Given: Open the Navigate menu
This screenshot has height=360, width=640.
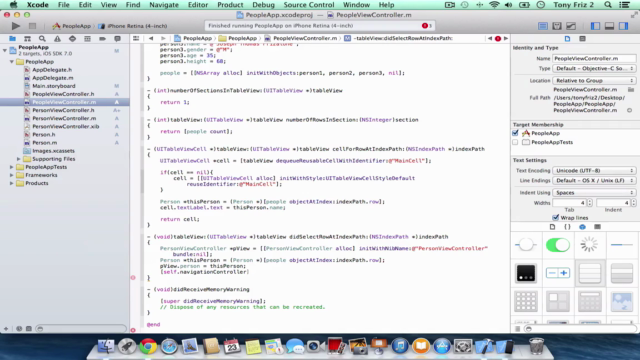Looking at the screenshot, I should click(x=164, y=5).
